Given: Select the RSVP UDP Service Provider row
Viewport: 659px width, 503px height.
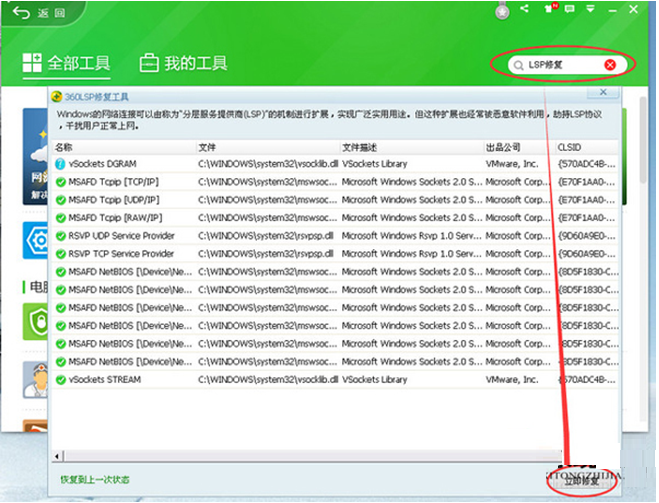Looking at the screenshot, I should tap(335, 236).
